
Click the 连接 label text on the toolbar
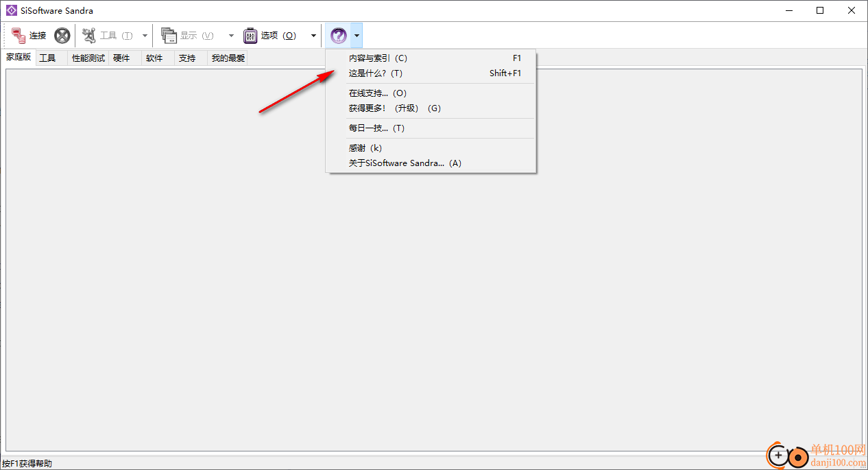click(38, 36)
